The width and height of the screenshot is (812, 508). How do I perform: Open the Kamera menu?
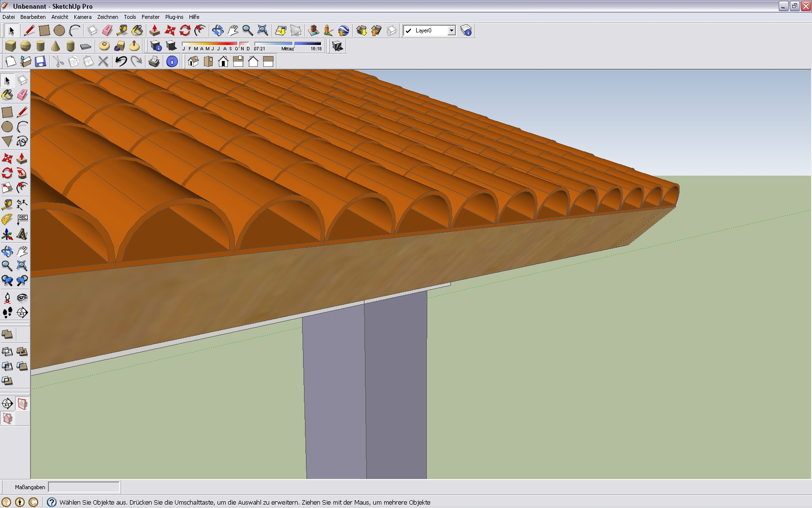click(x=83, y=17)
